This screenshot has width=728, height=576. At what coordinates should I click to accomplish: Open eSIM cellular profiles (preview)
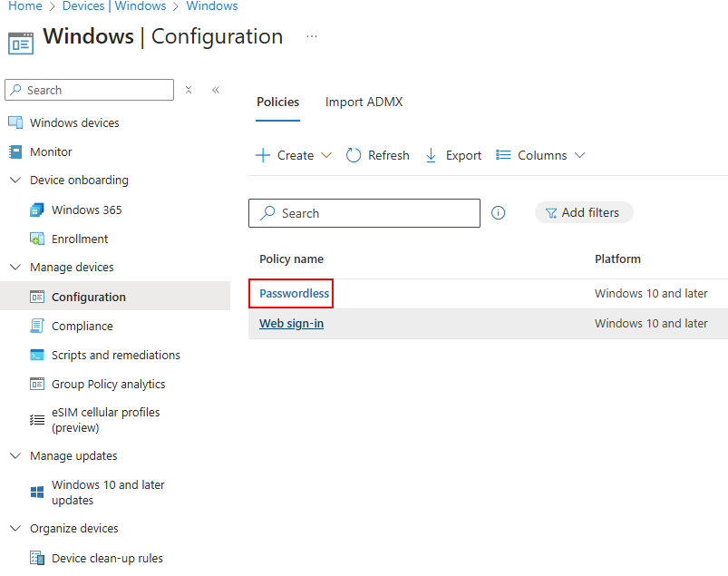pyautogui.click(x=106, y=420)
